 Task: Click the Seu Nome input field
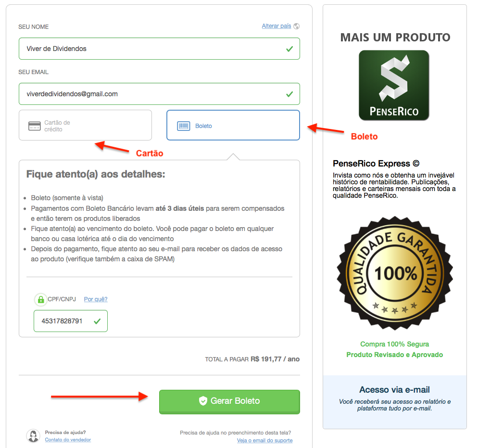[x=160, y=49]
